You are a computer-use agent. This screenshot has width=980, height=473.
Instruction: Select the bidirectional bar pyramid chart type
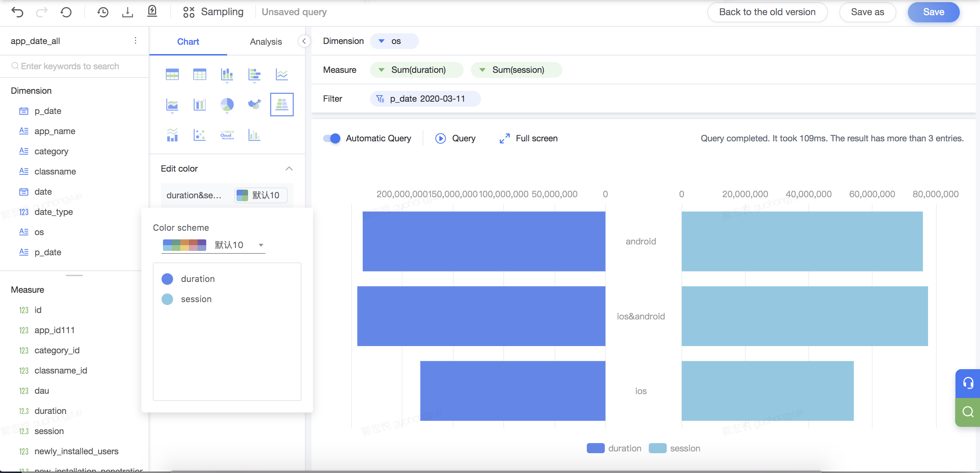pos(282,104)
